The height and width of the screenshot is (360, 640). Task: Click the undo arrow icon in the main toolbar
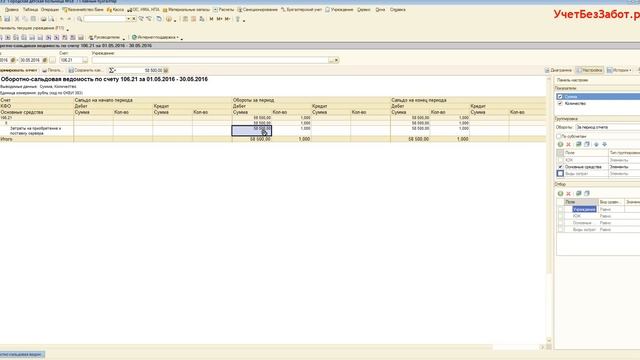(x=62, y=19)
